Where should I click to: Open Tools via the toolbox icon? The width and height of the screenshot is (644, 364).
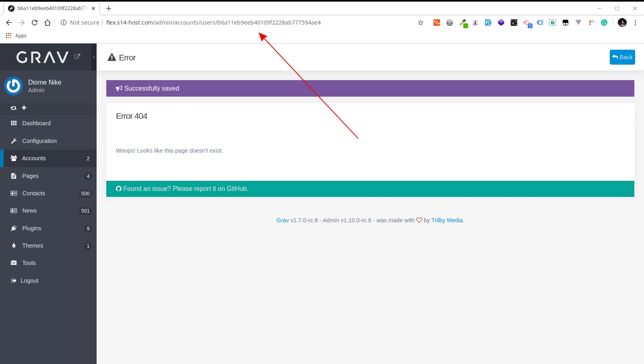pos(14,263)
